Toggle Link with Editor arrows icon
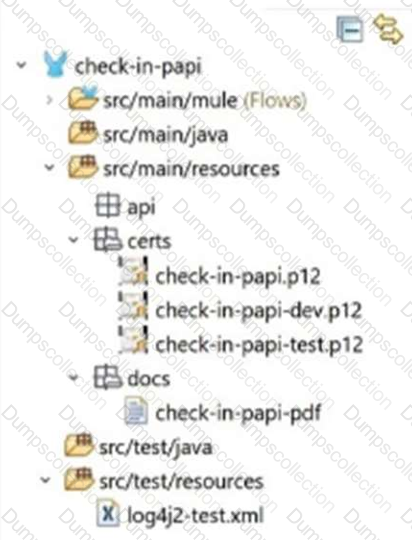This screenshot has height=540, width=412. [388, 29]
